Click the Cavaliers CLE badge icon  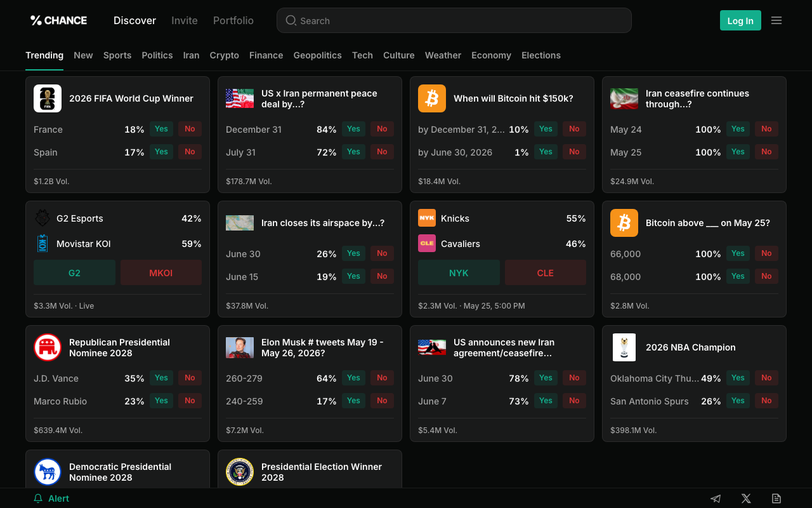427,244
